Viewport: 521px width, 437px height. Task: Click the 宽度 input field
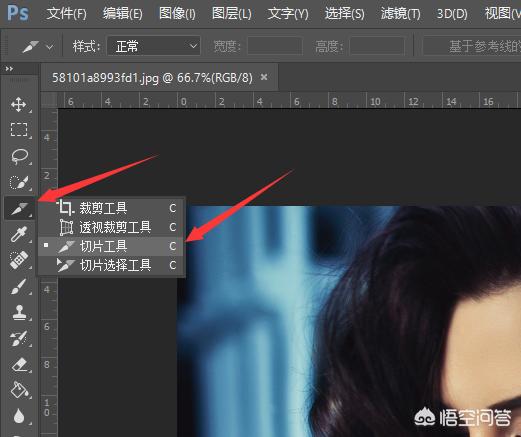pyautogui.click(x=275, y=46)
